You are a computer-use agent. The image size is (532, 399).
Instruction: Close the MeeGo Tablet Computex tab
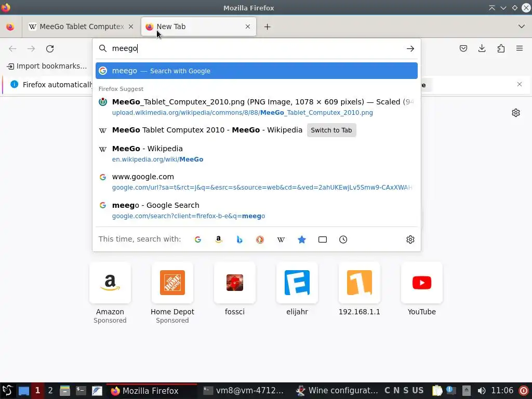coord(131,26)
